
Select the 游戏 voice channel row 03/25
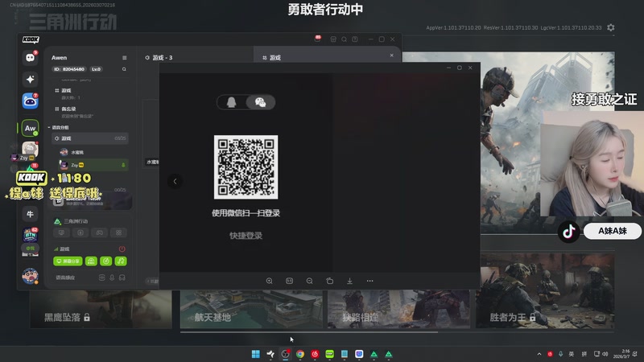point(90,138)
